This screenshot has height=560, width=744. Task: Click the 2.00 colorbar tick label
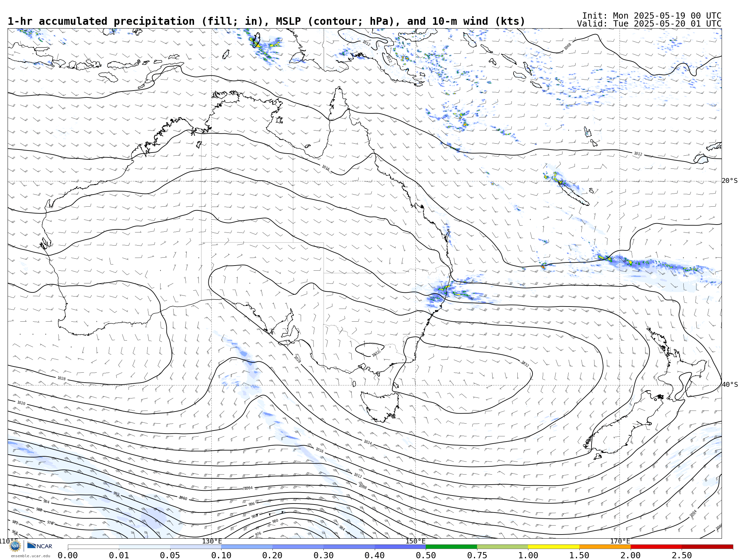click(631, 556)
